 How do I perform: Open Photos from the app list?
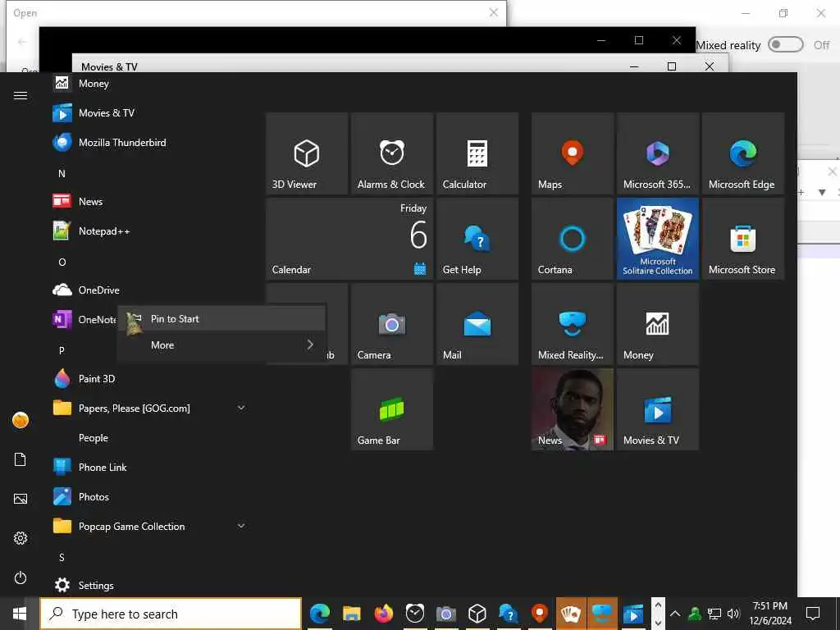(150, 496)
